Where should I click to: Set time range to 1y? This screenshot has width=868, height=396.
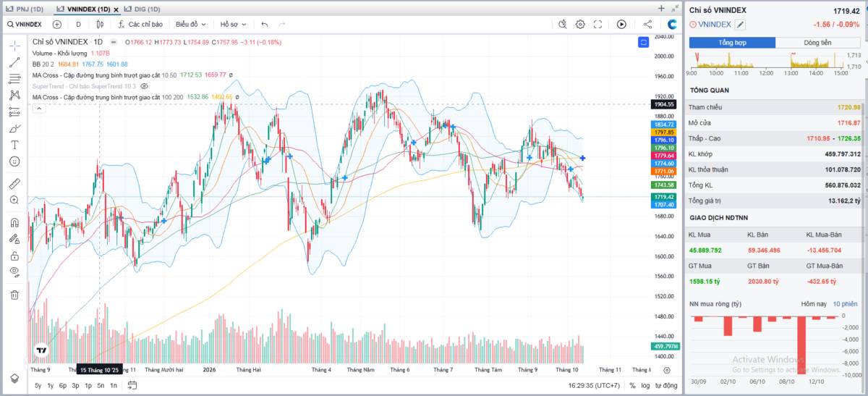(x=51, y=385)
